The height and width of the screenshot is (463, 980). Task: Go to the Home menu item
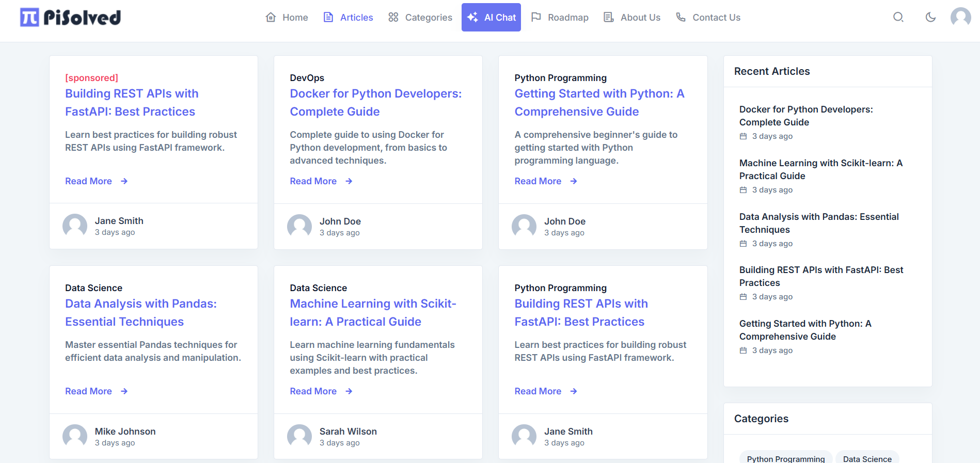287,18
